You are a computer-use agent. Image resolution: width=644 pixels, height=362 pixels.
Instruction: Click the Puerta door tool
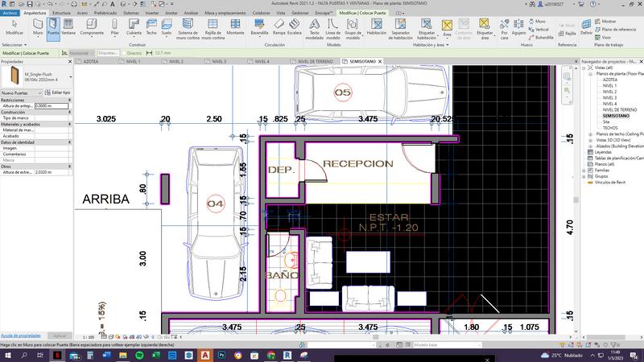click(53, 27)
